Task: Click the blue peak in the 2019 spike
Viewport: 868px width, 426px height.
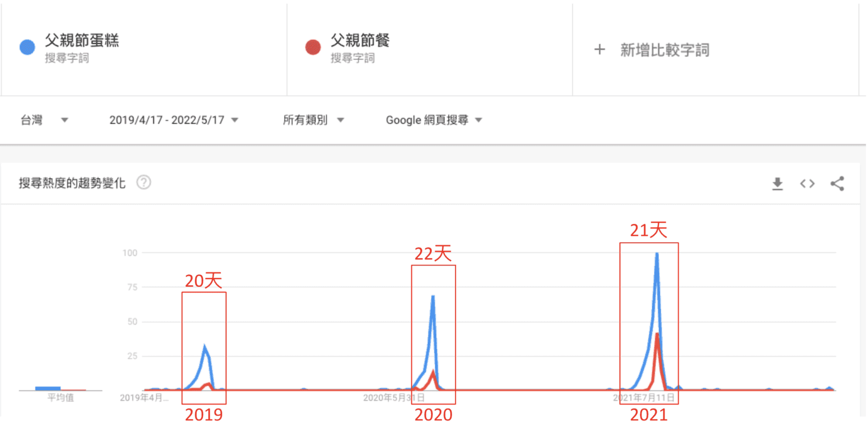Action: pyautogui.click(x=204, y=347)
